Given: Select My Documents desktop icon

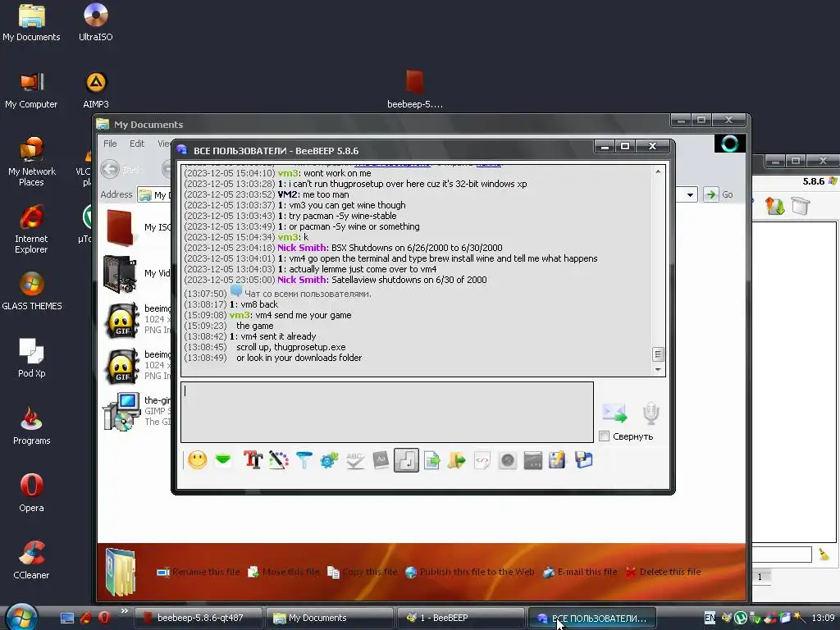Looking at the screenshot, I should [31, 22].
